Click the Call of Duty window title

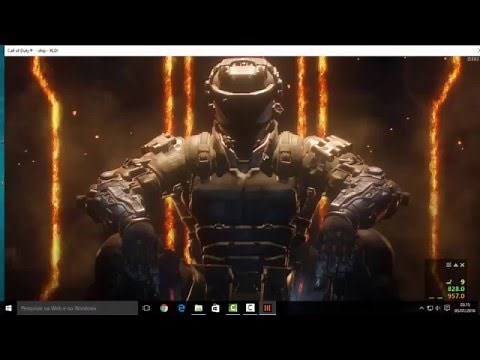click(33, 51)
